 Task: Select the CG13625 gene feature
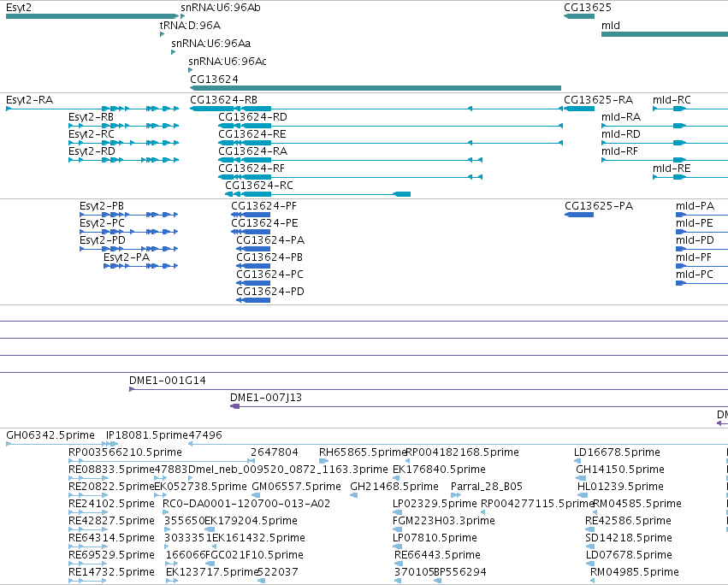pyautogui.click(x=579, y=16)
